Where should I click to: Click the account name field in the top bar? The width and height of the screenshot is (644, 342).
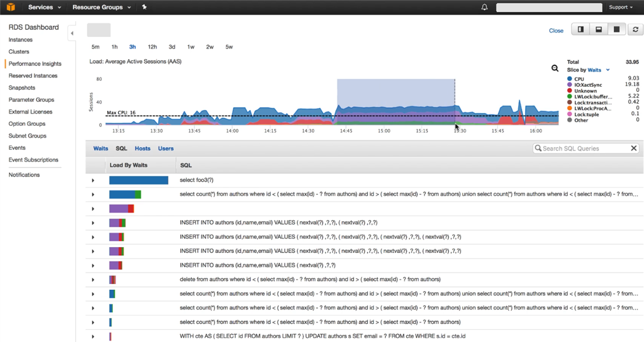point(549,8)
